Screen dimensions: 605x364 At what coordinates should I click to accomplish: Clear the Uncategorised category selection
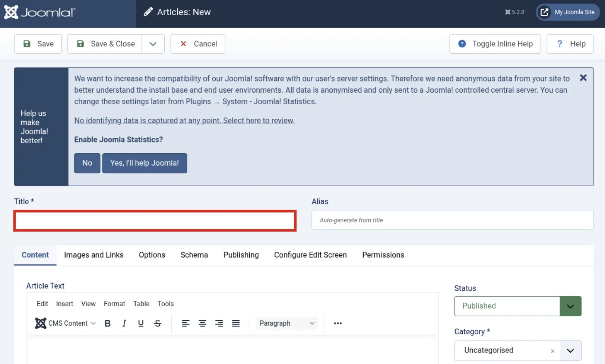[552, 351]
